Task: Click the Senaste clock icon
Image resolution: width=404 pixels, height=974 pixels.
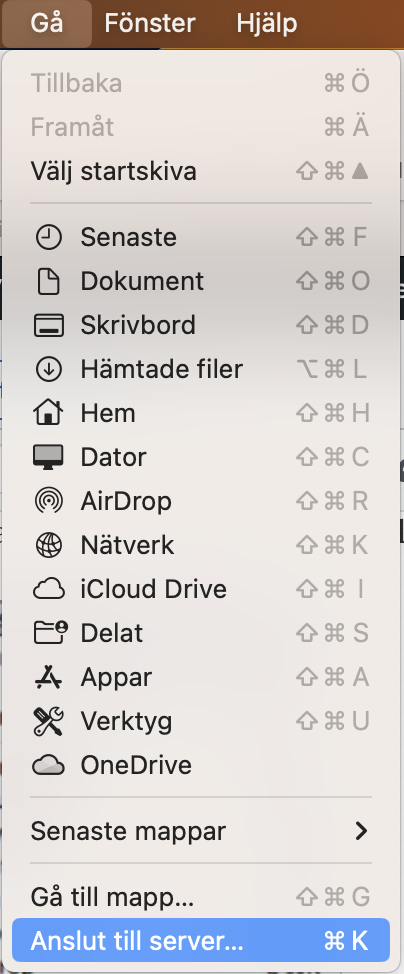Action: (x=48, y=237)
